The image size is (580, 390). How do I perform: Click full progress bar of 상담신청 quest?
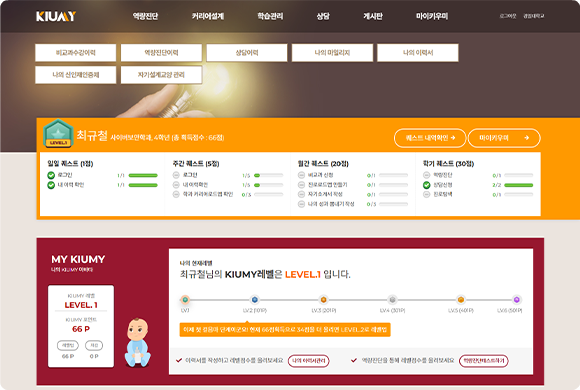coord(519,185)
